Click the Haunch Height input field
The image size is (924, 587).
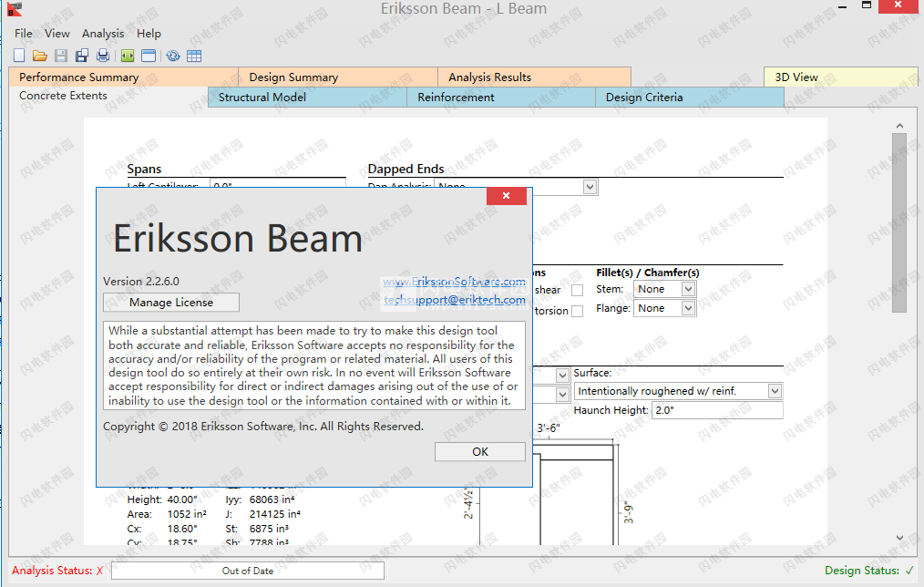(x=716, y=410)
